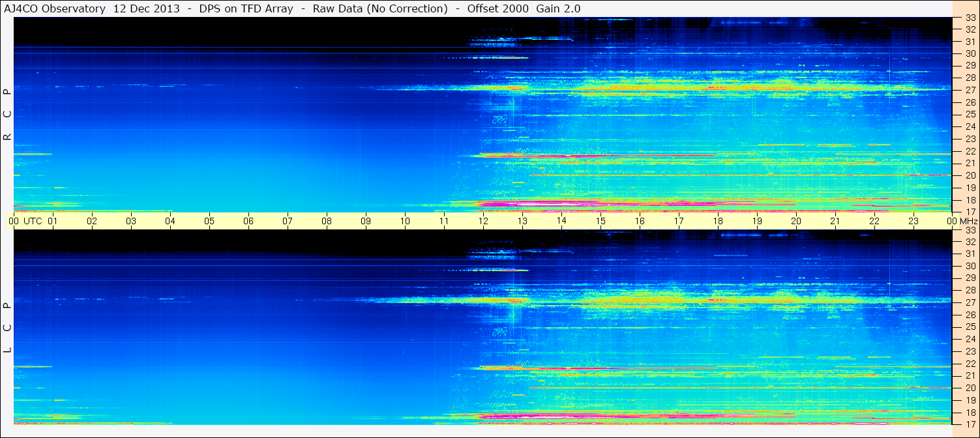Select 33 MHz label on upper panel scale

pos(970,18)
